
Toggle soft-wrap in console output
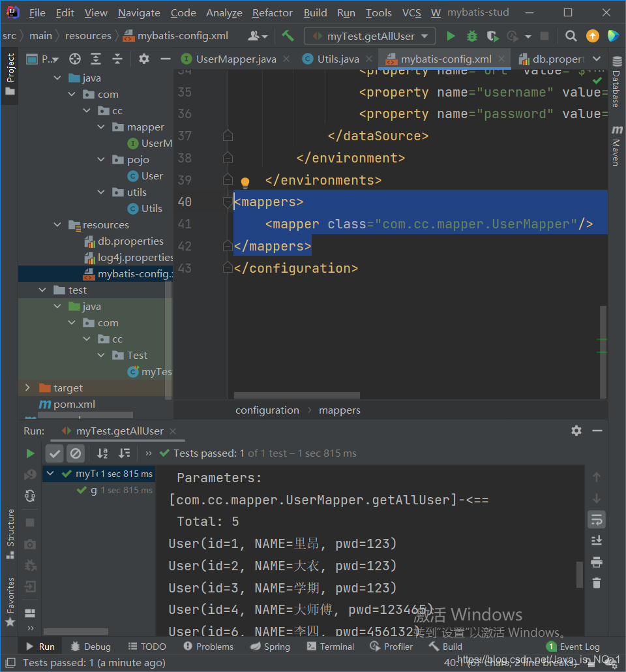click(x=597, y=519)
